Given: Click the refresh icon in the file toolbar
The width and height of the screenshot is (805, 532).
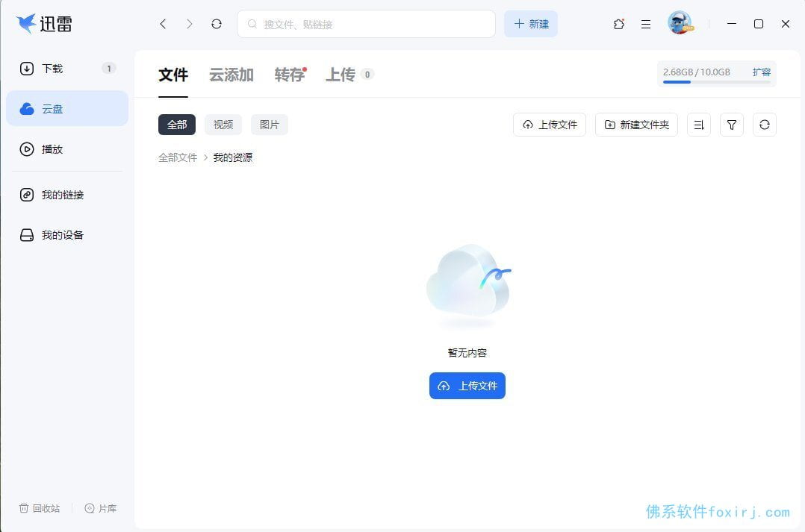Looking at the screenshot, I should 765,125.
